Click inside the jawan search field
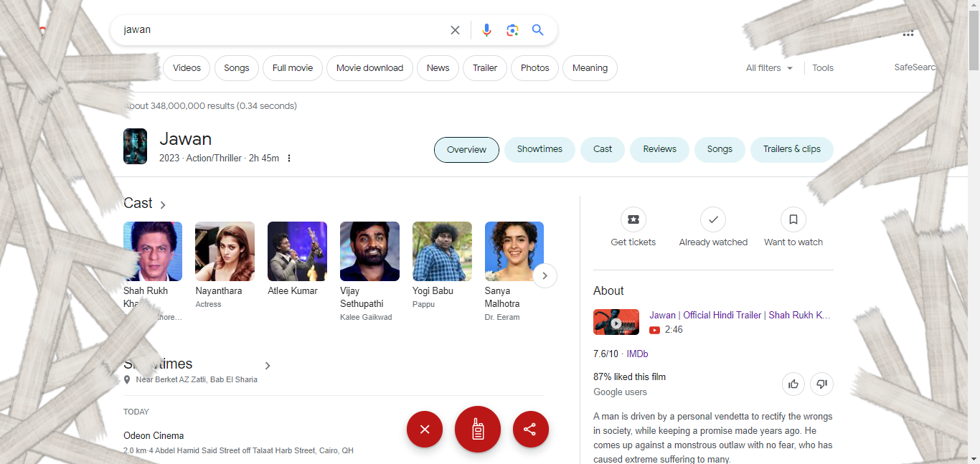 tap(283, 30)
